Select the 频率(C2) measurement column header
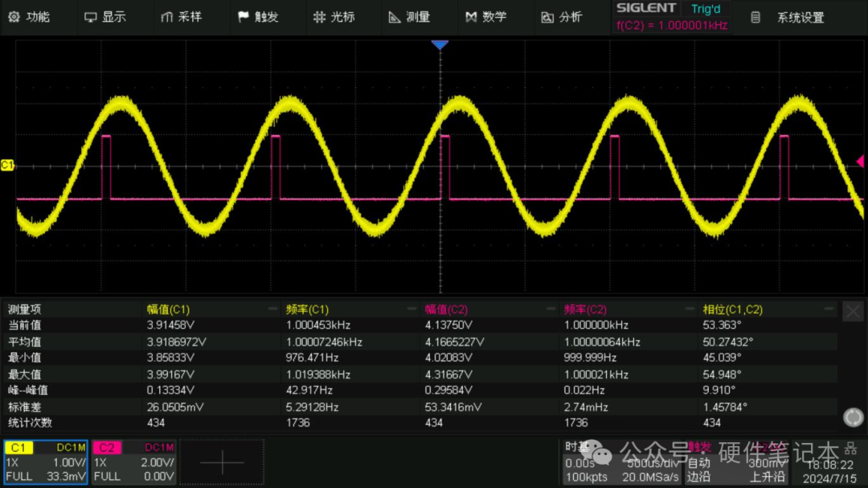The height and width of the screenshot is (488, 868). [x=585, y=309]
